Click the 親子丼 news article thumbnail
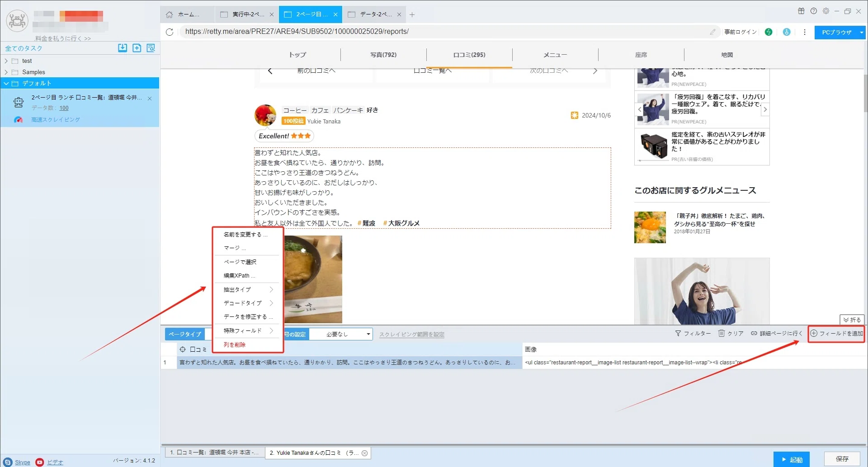 pyautogui.click(x=650, y=227)
